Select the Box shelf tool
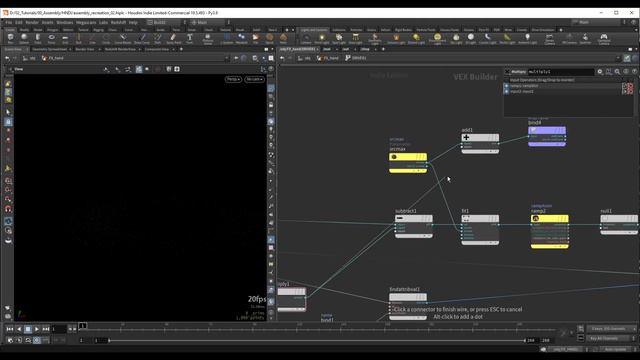The width and height of the screenshot is (640, 360). 10,39
